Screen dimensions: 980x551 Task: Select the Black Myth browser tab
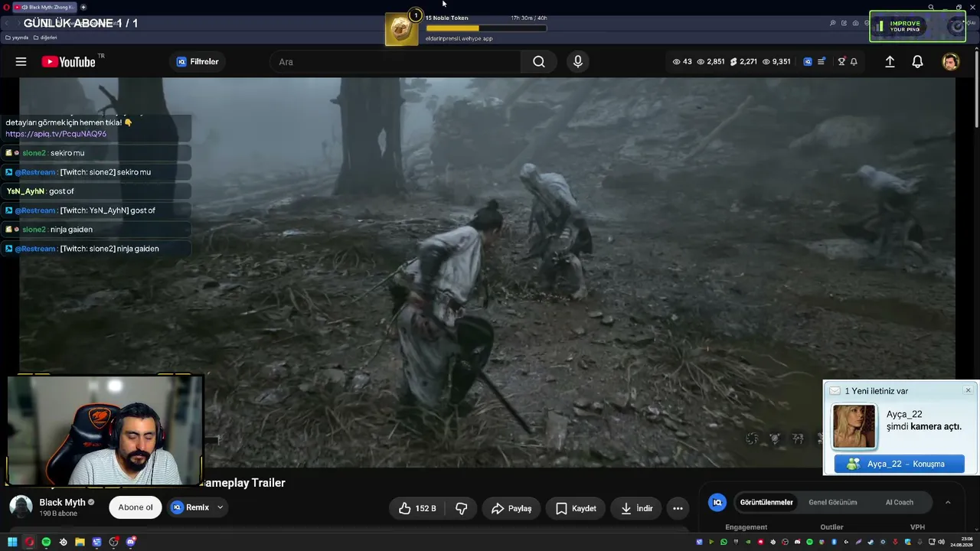(x=44, y=7)
